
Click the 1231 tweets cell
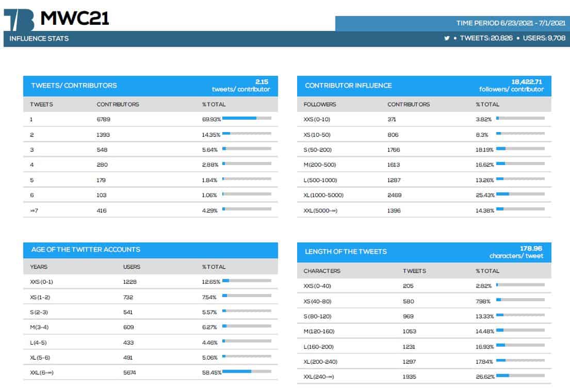(x=409, y=347)
